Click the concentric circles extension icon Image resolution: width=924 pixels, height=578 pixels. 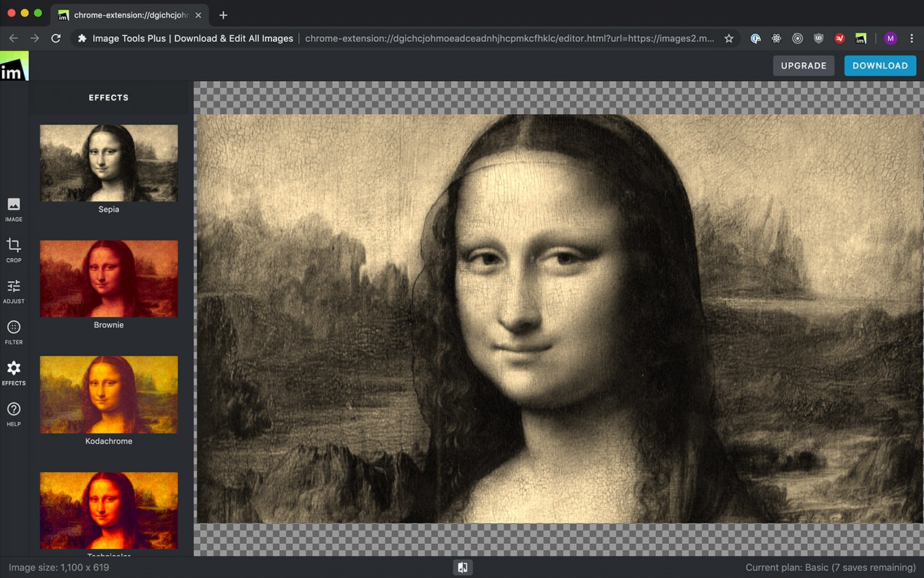click(798, 38)
